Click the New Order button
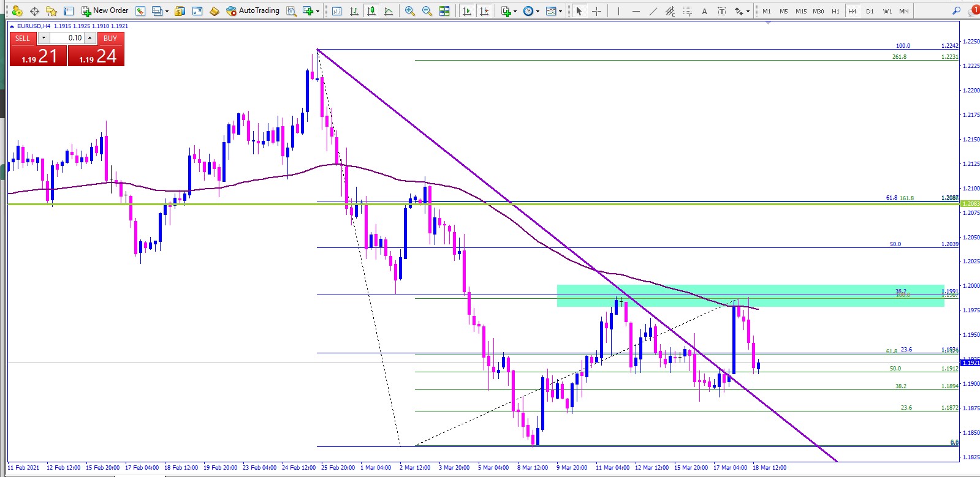The height and width of the screenshot is (477, 980). pyautogui.click(x=105, y=10)
